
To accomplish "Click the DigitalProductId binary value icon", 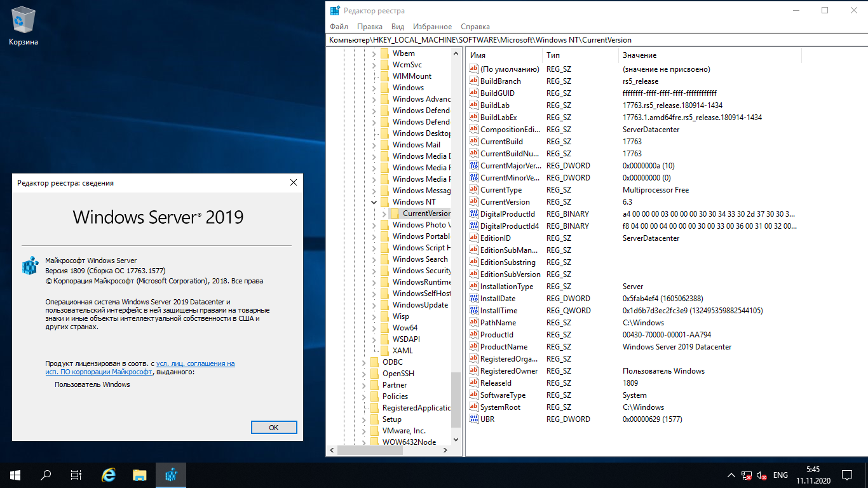I will [x=473, y=214].
